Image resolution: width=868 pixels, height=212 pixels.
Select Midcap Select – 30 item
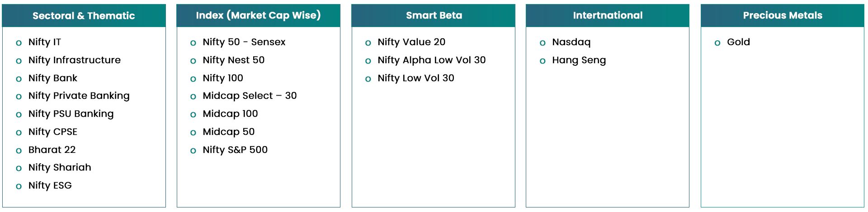point(250,96)
